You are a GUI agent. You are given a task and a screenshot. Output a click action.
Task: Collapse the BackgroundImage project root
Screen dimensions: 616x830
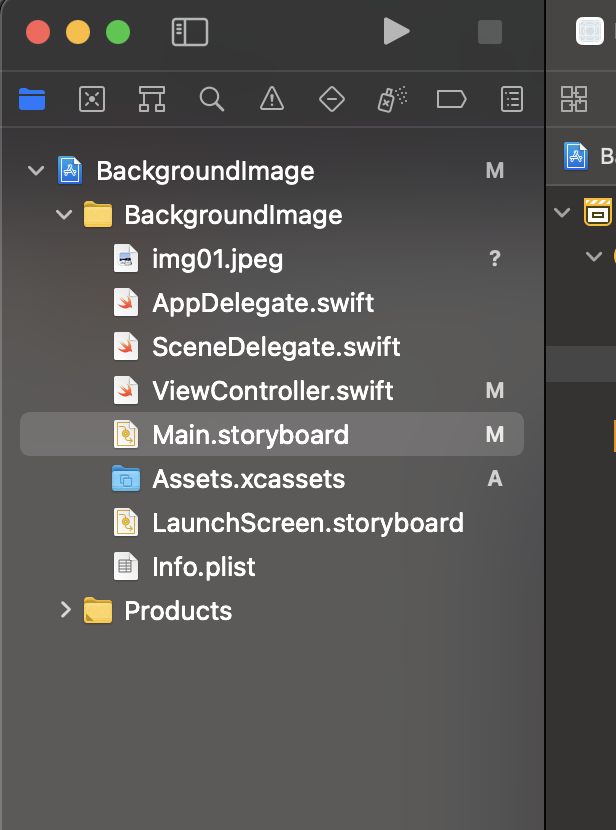(37, 171)
